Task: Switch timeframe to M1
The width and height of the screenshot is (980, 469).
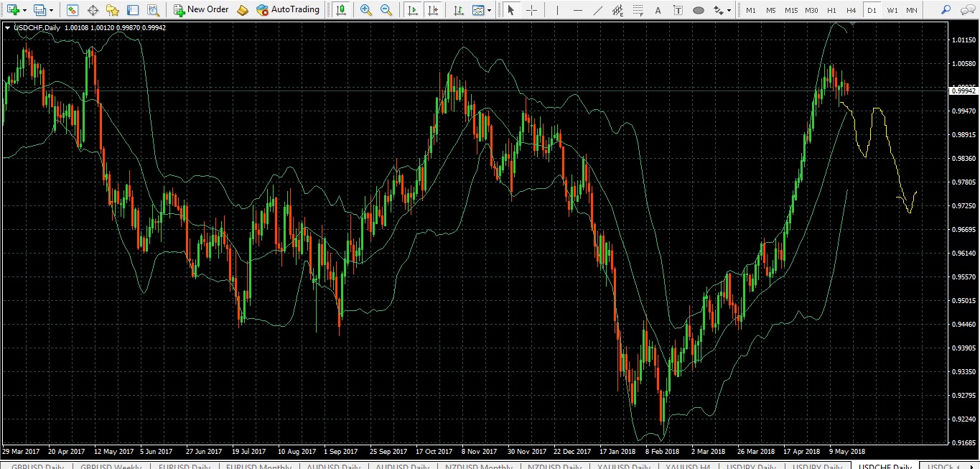Action: click(x=751, y=10)
